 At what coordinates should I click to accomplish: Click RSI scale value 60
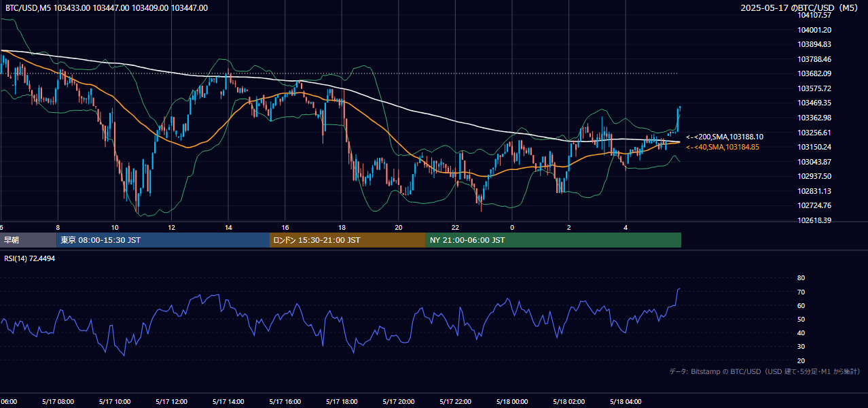(801, 306)
